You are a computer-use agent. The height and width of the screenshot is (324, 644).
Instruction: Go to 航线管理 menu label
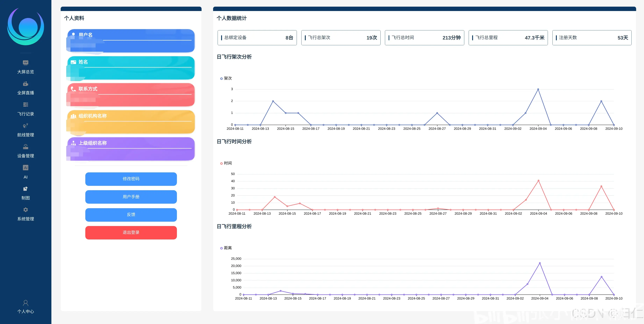pyautogui.click(x=26, y=135)
